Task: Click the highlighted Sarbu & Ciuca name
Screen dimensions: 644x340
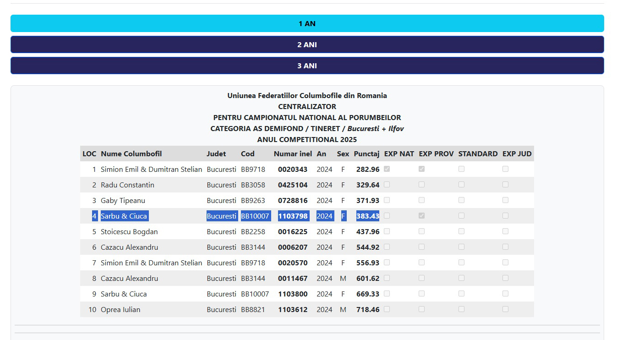Action: 124,216
